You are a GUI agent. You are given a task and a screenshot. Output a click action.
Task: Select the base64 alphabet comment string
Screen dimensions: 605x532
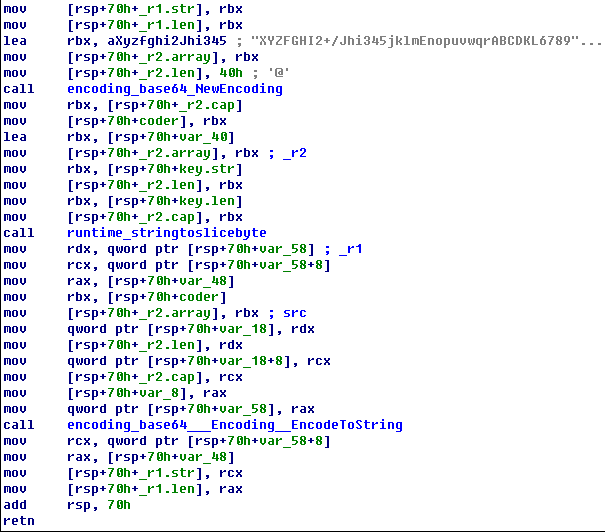point(426,41)
